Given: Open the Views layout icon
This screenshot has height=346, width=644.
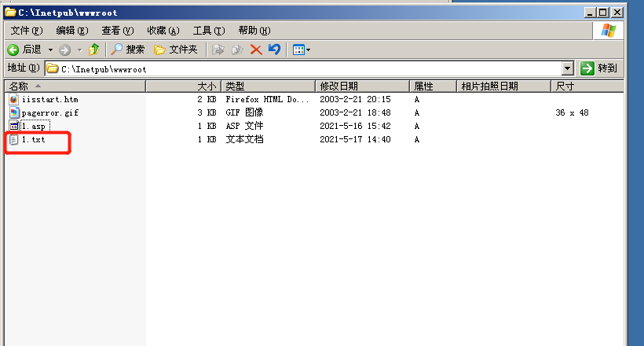Looking at the screenshot, I should (298, 50).
